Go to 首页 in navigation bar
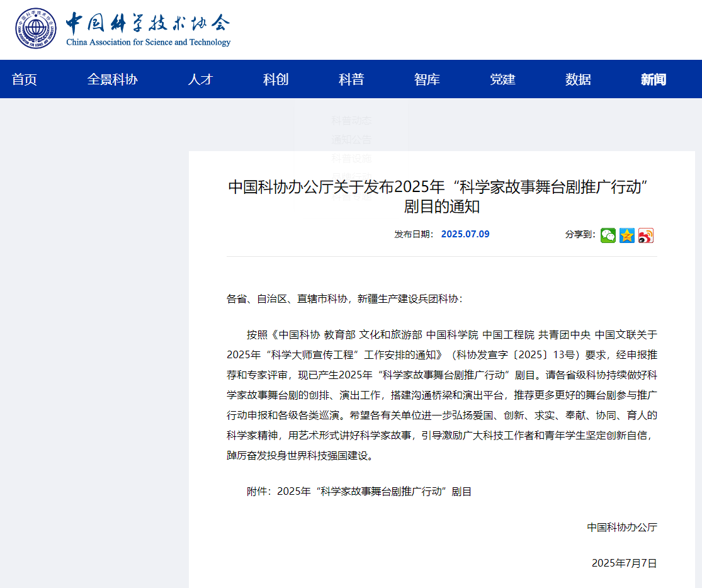Screen dimensions: 702x588 coord(25,79)
